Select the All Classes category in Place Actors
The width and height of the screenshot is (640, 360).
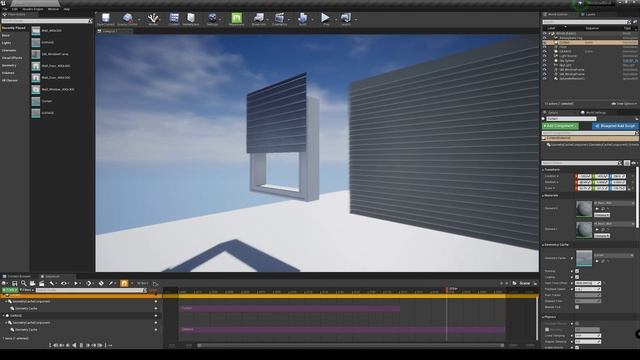click(x=9, y=80)
